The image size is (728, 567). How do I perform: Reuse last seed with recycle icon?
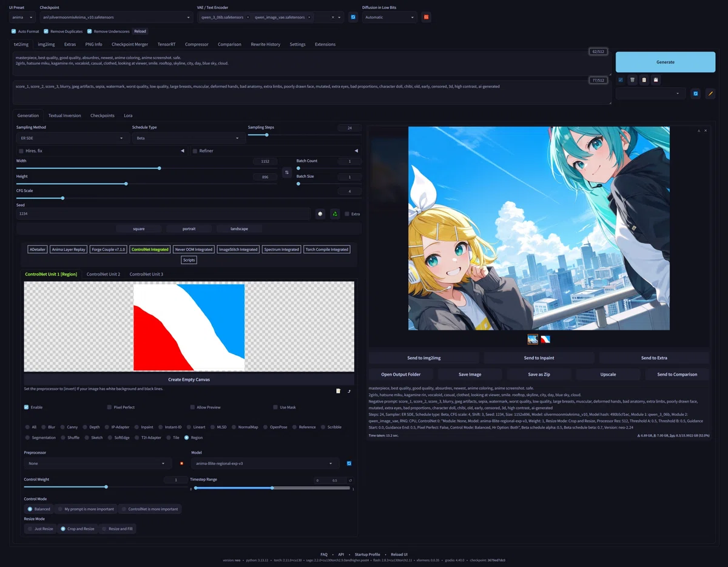tap(334, 214)
